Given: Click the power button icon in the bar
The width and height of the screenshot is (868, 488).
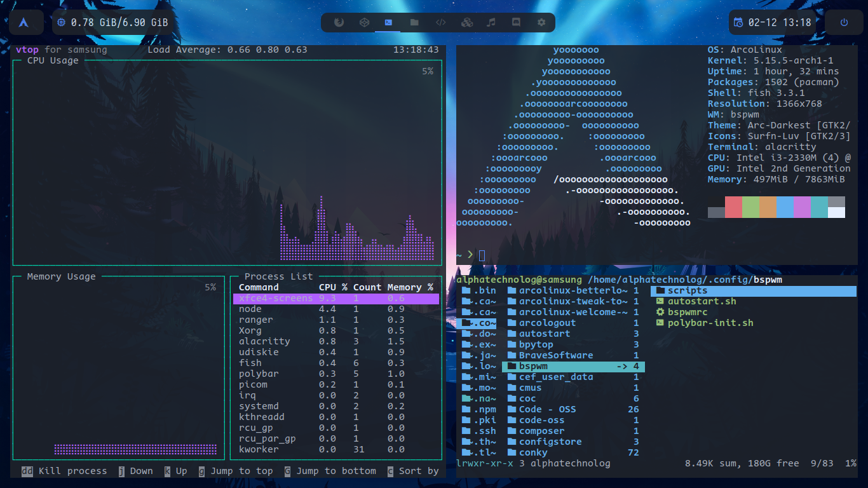Looking at the screenshot, I should (x=844, y=22).
